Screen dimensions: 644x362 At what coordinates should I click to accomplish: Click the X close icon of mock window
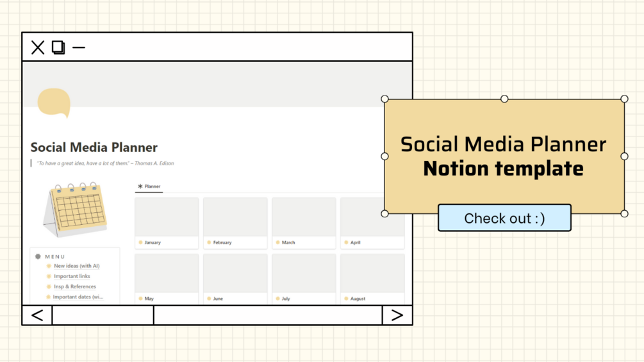coord(38,47)
